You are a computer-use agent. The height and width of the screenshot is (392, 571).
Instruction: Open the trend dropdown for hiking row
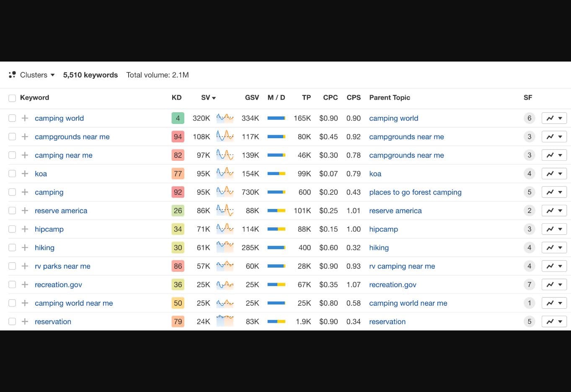pyautogui.click(x=554, y=248)
